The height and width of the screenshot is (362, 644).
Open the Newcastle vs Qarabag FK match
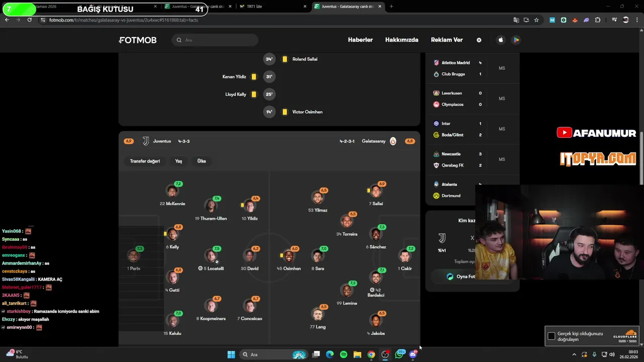click(472, 159)
